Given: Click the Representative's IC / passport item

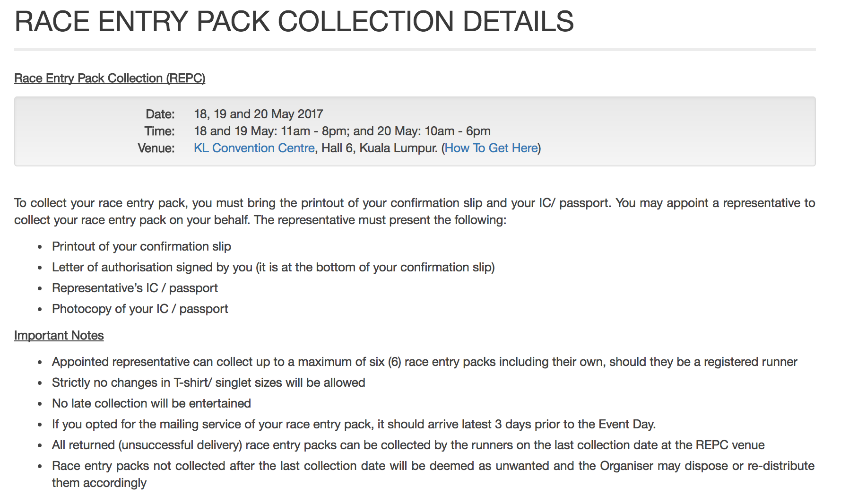Looking at the screenshot, I should pos(135,288).
